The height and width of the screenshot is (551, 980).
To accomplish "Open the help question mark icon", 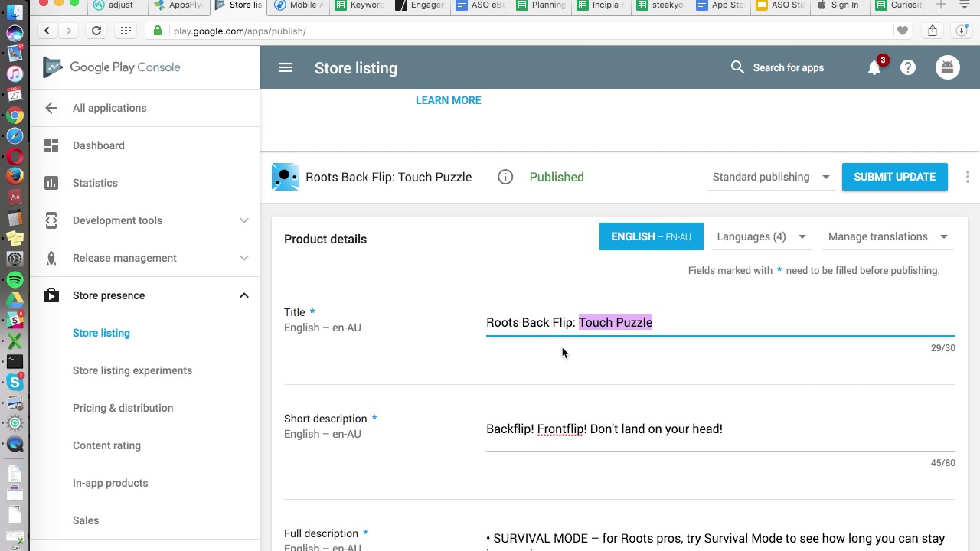I will click(908, 67).
